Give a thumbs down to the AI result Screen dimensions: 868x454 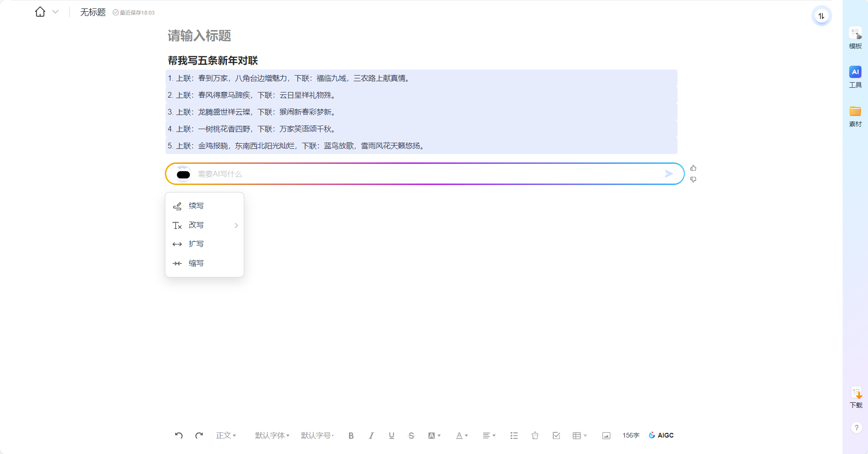coord(693,179)
